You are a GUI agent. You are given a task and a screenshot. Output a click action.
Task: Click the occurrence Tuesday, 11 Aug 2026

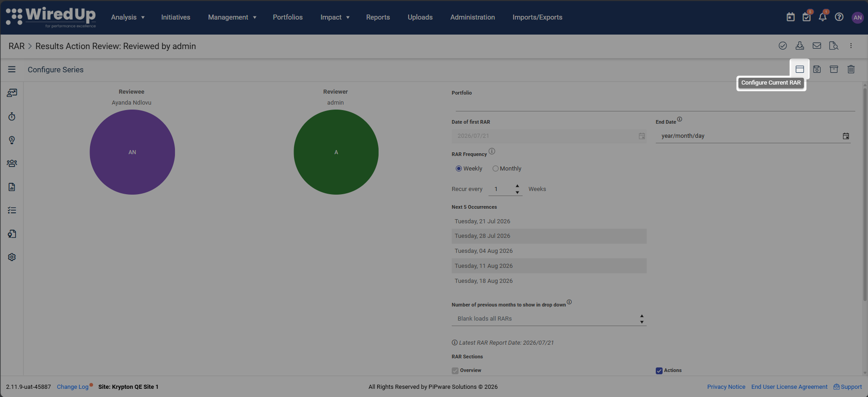tap(549, 266)
